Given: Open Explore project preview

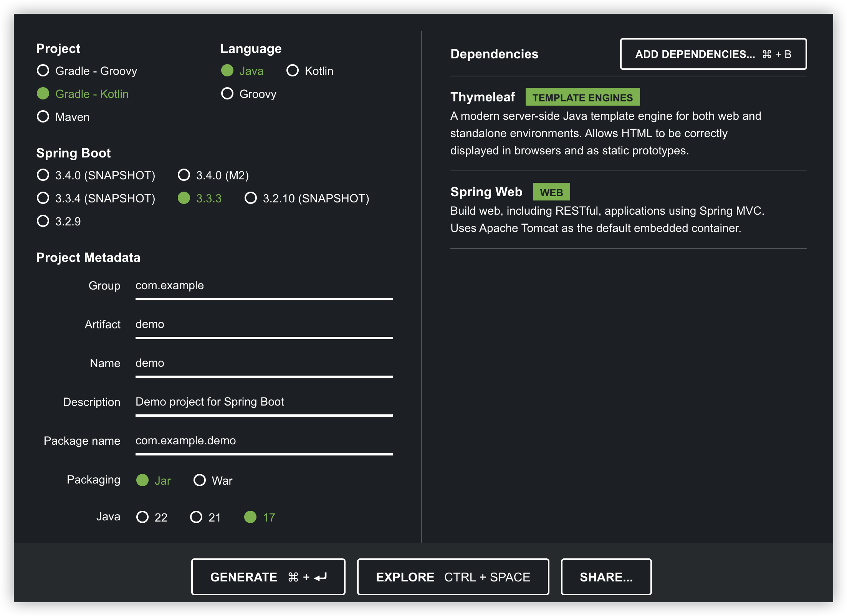Looking at the screenshot, I should point(453,577).
